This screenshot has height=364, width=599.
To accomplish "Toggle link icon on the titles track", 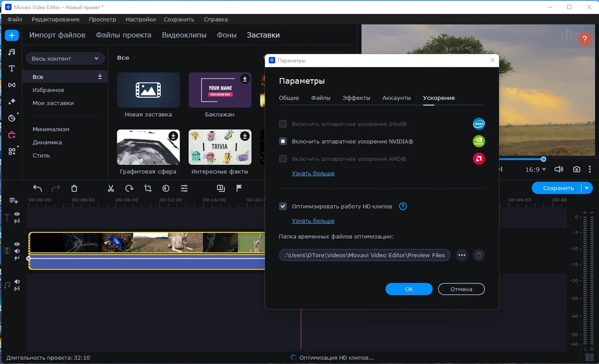I will click(x=17, y=221).
